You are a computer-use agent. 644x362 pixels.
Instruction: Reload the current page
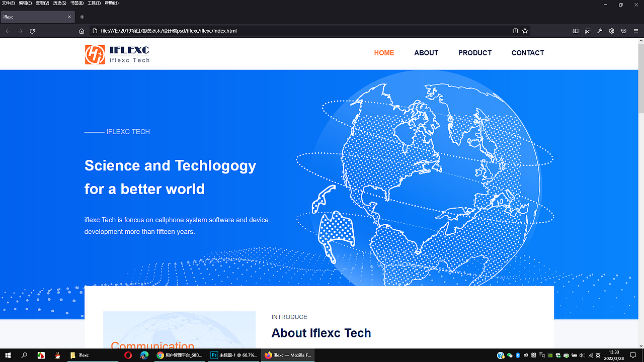click(32, 31)
